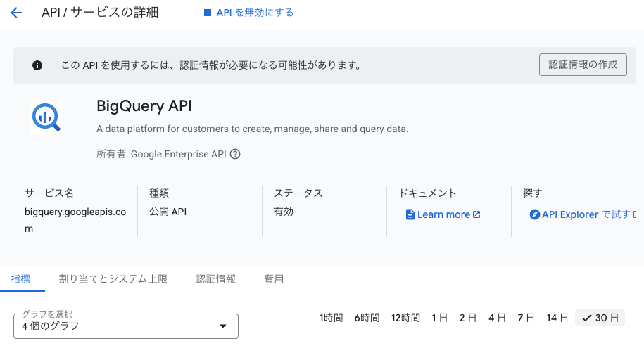Select the 6時間 time range
Viewport: 644px width, 348px height.
click(x=367, y=318)
